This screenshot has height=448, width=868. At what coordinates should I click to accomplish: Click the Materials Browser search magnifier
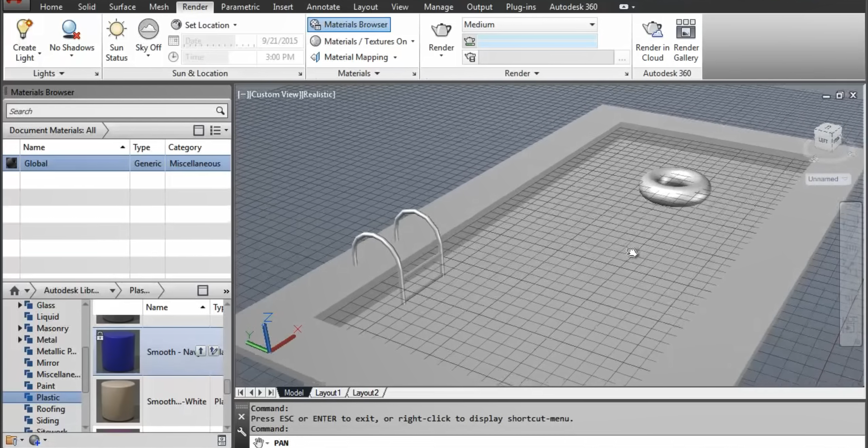[x=220, y=111]
